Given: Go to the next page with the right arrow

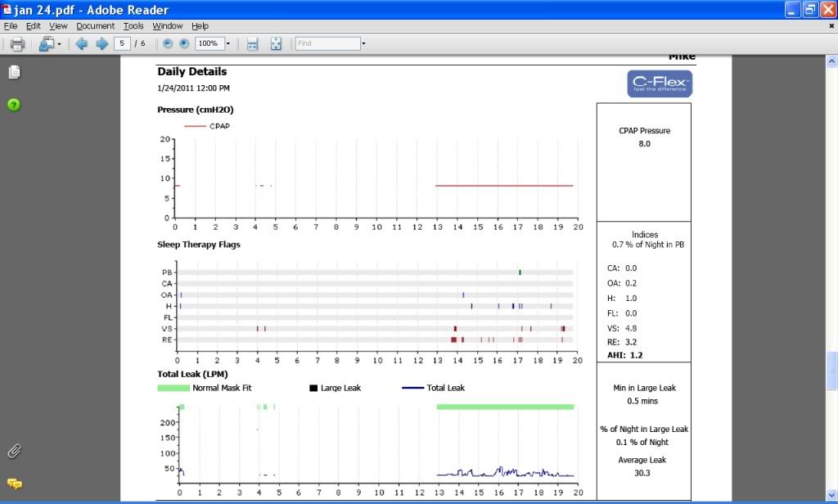Looking at the screenshot, I should point(101,43).
